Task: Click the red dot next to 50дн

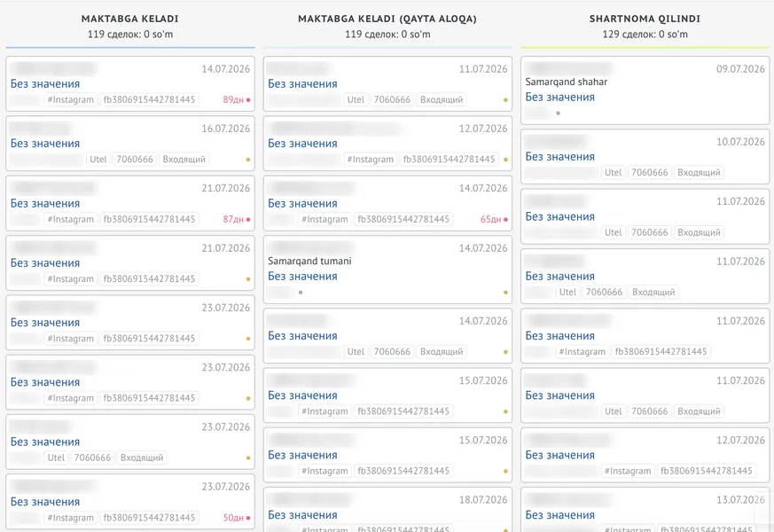Action: [248, 518]
